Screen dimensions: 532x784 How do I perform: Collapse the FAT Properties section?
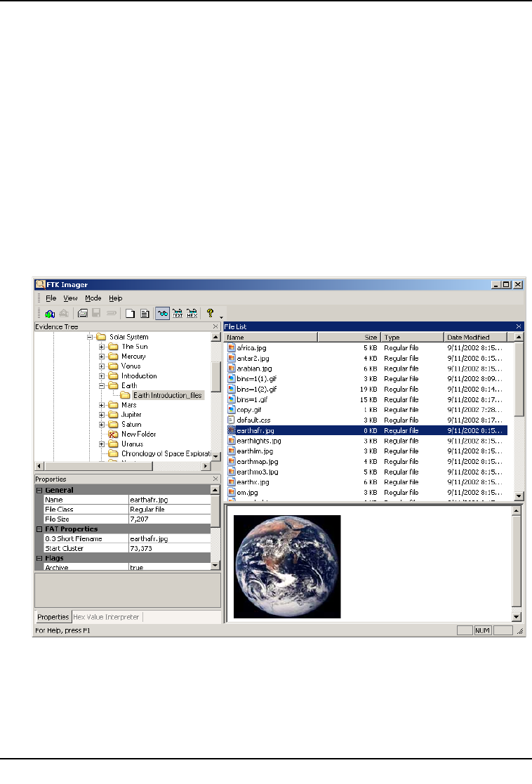[39, 529]
